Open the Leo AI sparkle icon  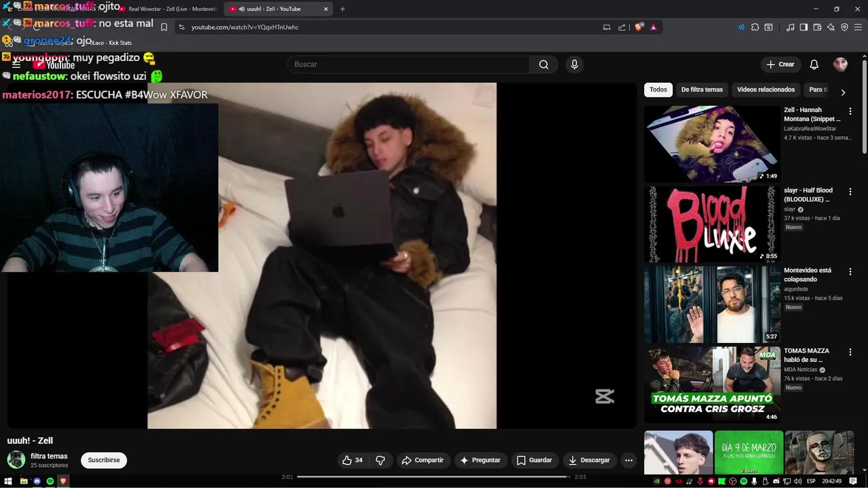(x=831, y=27)
